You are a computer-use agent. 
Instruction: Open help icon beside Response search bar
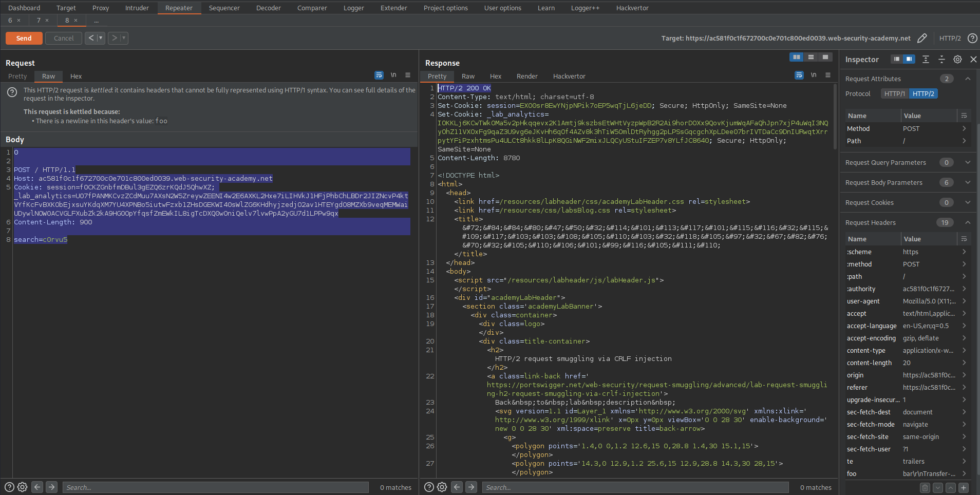[429, 487]
